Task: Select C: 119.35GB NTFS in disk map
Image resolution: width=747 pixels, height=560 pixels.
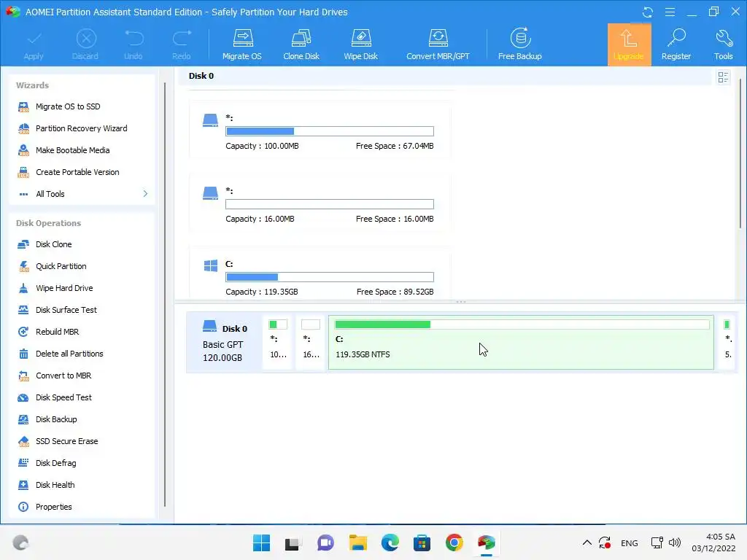Action: click(x=521, y=343)
